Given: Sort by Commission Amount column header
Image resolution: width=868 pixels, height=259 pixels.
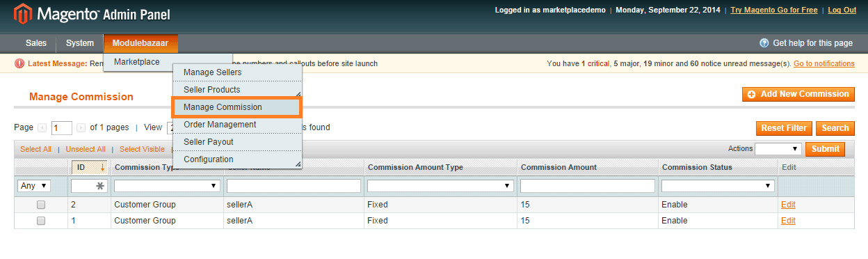Looking at the screenshot, I should pos(558,167).
